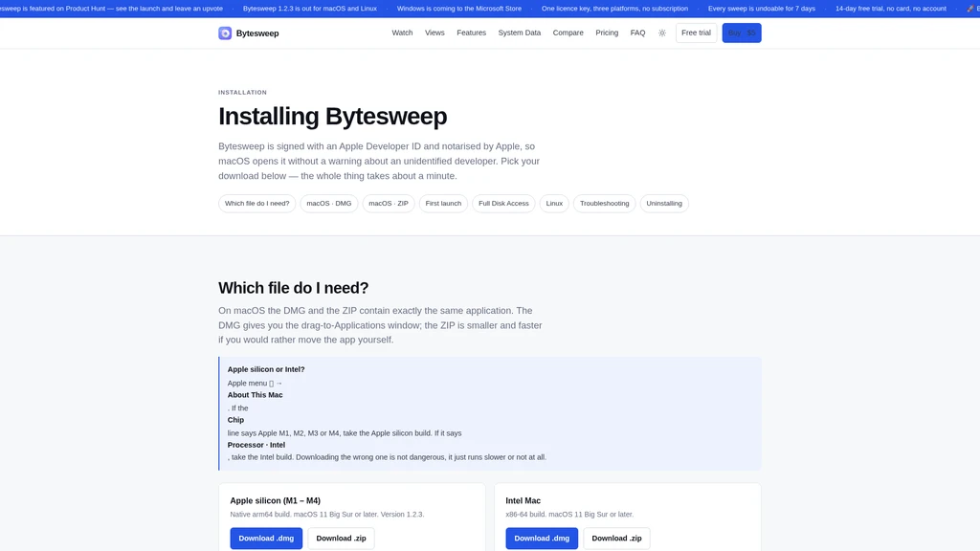Click 'About This Mac' text in callout
Image resolution: width=980 pixels, height=551 pixels.
(255, 395)
